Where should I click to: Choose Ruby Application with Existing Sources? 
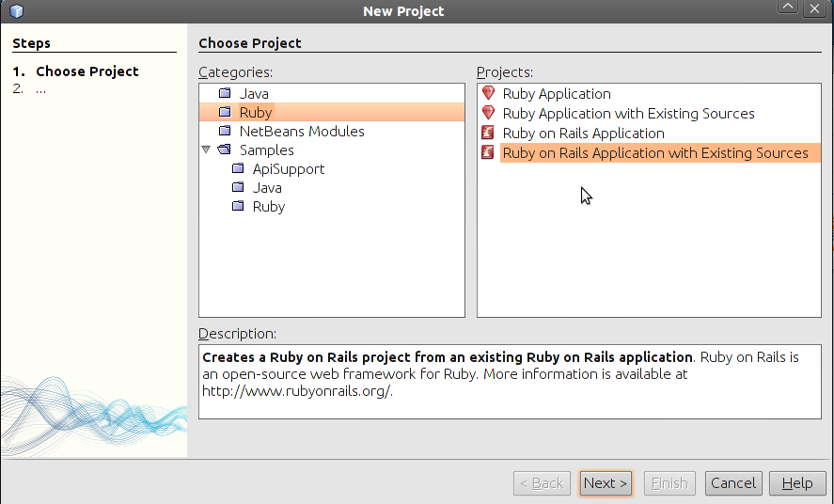pyautogui.click(x=628, y=114)
